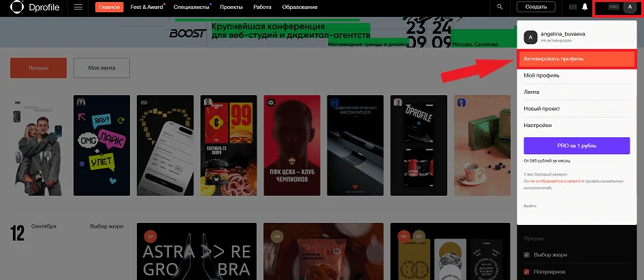644x280 pixels.
Task: Open the heart and phone card
Action: 165,145
